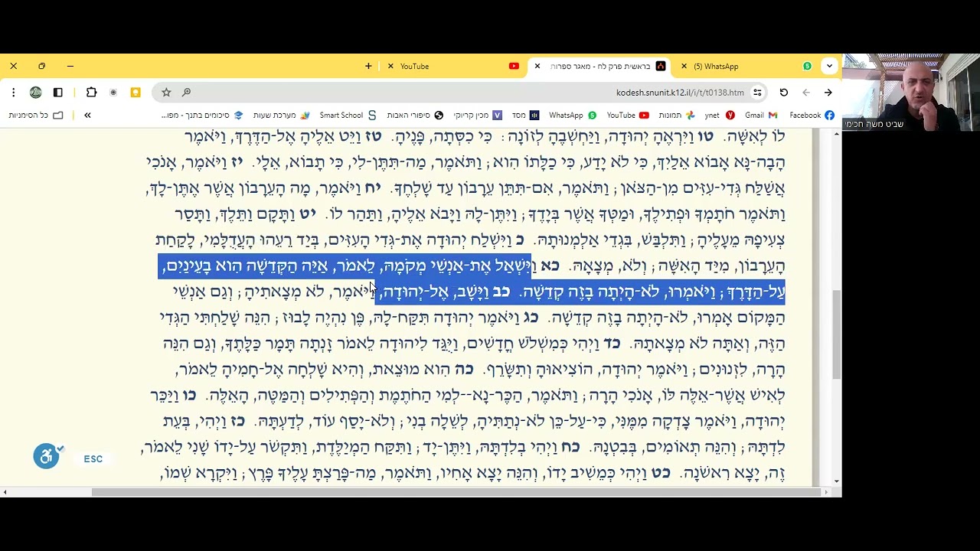Open the כל הסימניות all bookmarks folder
This screenshot has height=551, width=980.
click(36, 116)
